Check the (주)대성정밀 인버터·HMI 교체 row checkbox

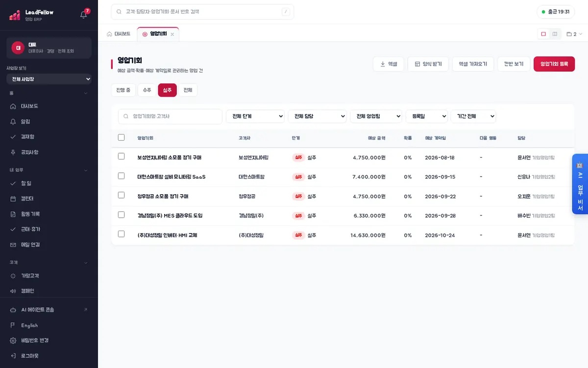coord(122,234)
